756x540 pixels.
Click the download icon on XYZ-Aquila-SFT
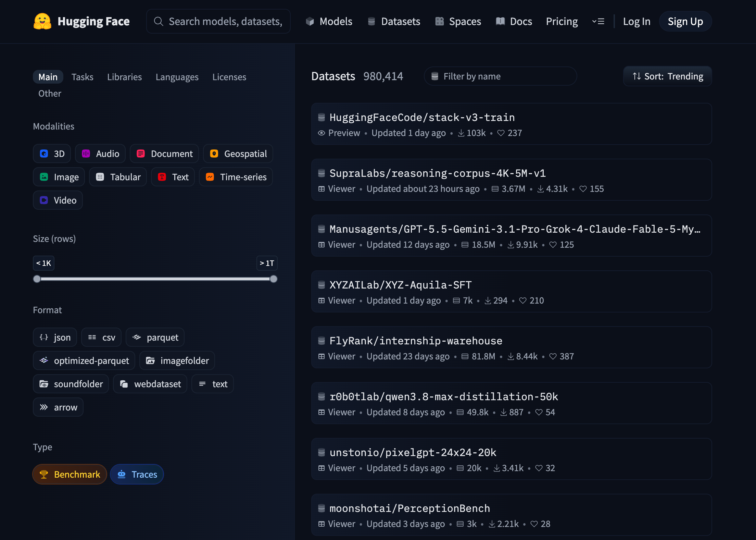tap(488, 300)
